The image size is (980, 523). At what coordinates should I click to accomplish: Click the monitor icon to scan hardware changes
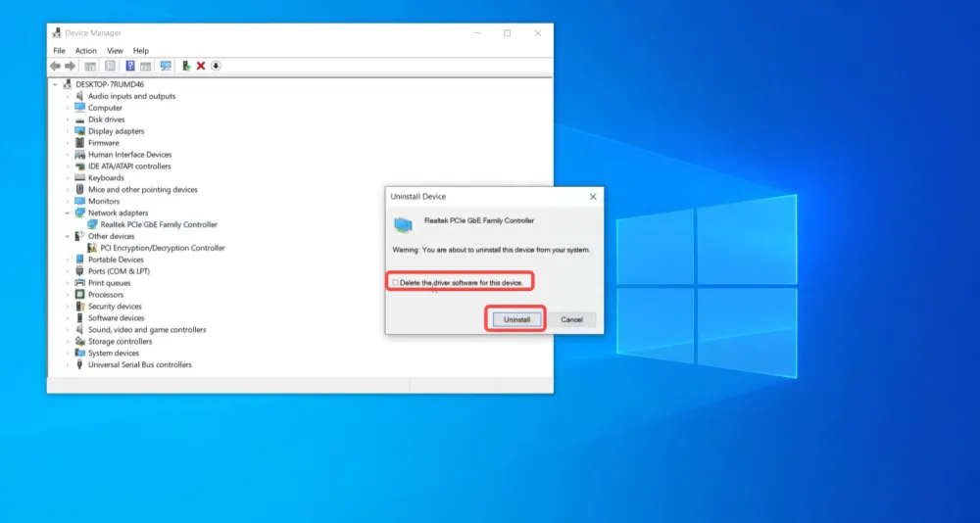166,66
